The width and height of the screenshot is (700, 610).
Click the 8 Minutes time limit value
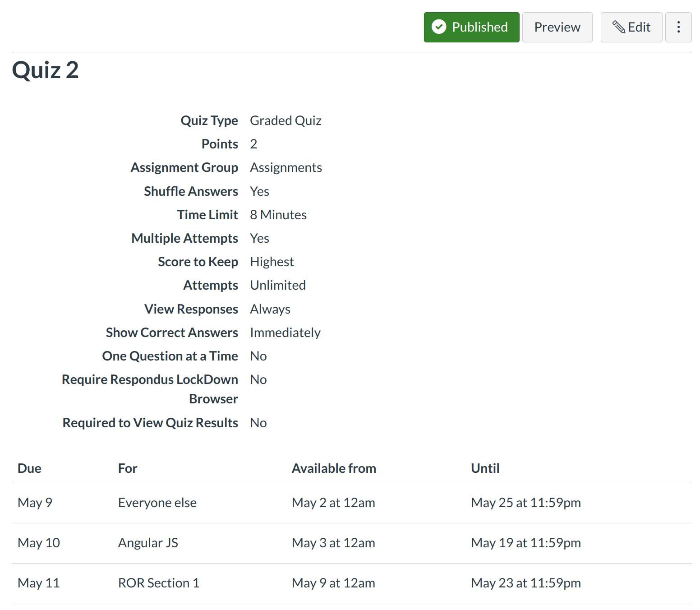278,215
